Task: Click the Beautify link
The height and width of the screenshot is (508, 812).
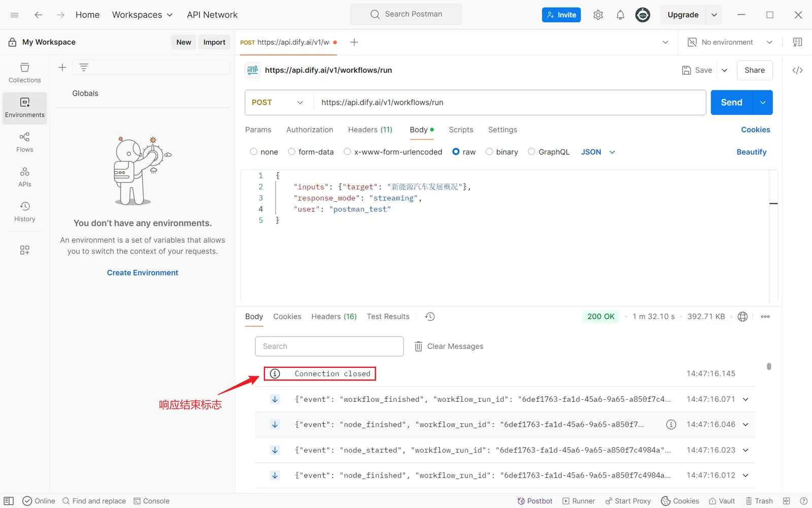Action: (x=752, y=152)
